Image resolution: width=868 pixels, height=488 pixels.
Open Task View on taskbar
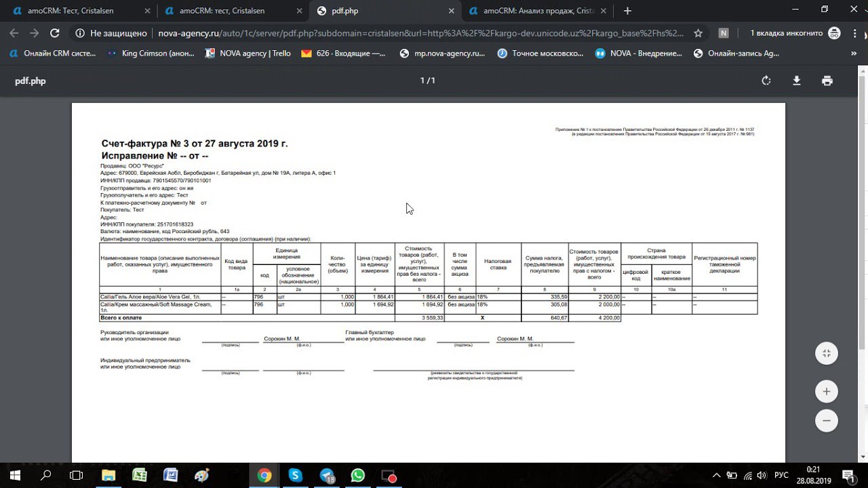point(77,475)
